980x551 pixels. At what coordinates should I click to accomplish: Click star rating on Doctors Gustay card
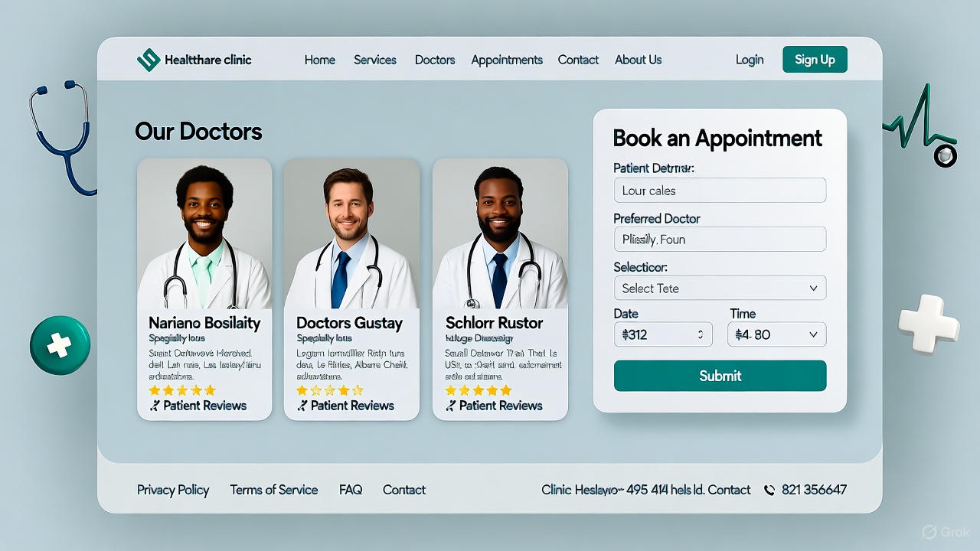click(330, 390)
